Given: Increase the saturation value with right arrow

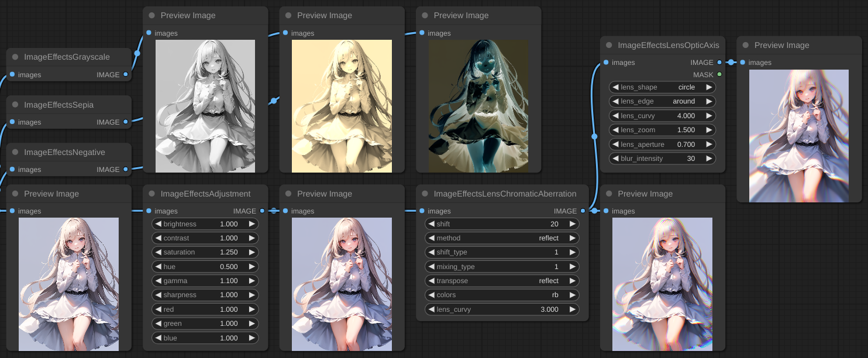Looking at the screenshot, I should click(252, 252).
